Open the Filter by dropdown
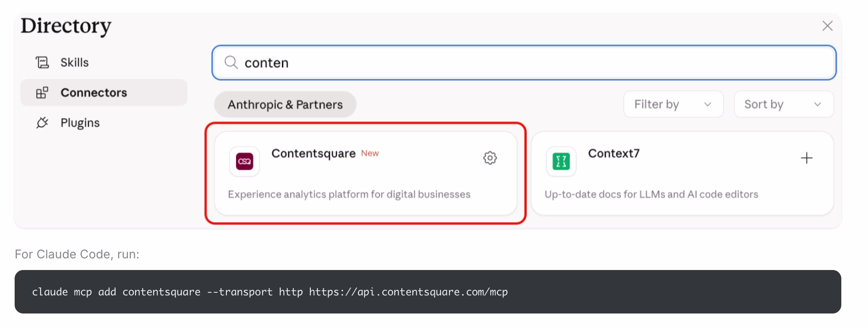868x329 pixels. point(673,104)
